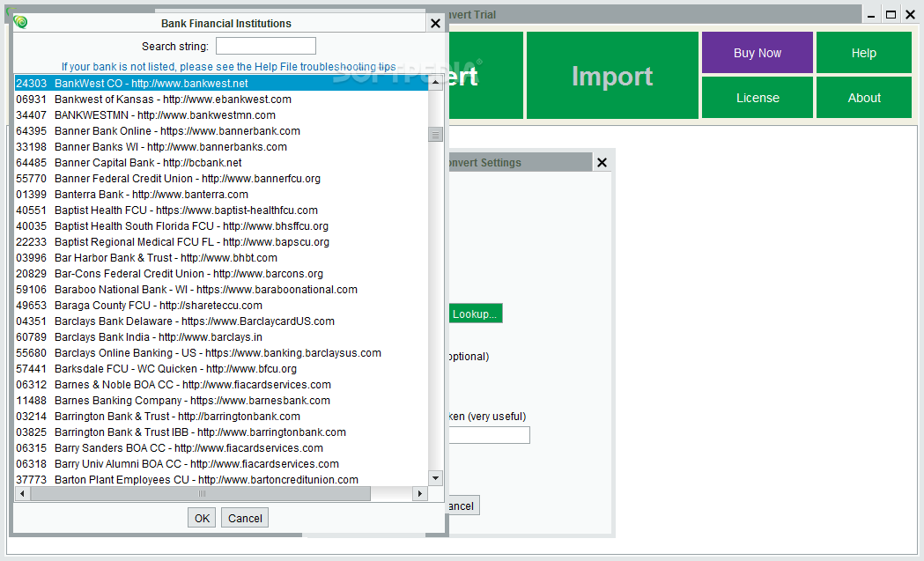This screenshot has width=924, height=561.
Task: Focus the Search string input field
Action: pos(266,46)
